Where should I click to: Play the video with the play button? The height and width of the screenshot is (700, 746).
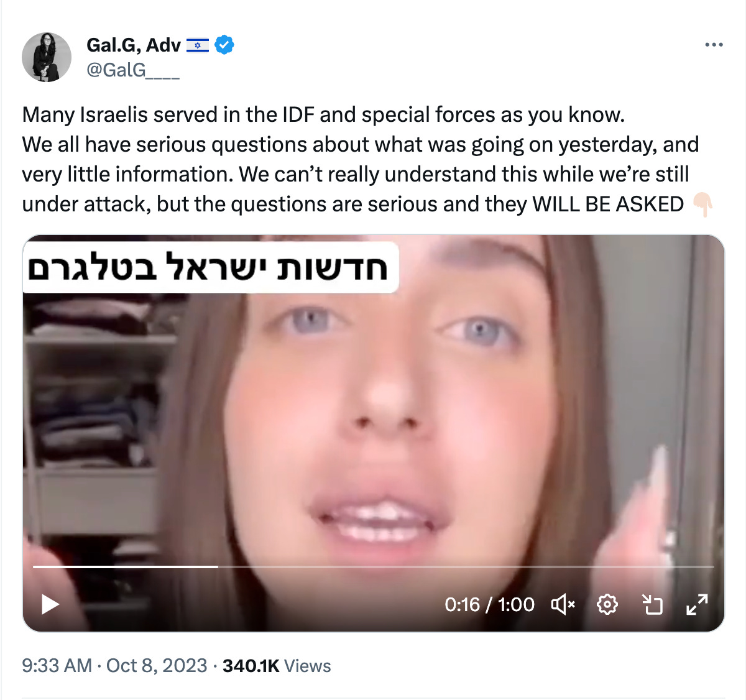click(50, 604)
